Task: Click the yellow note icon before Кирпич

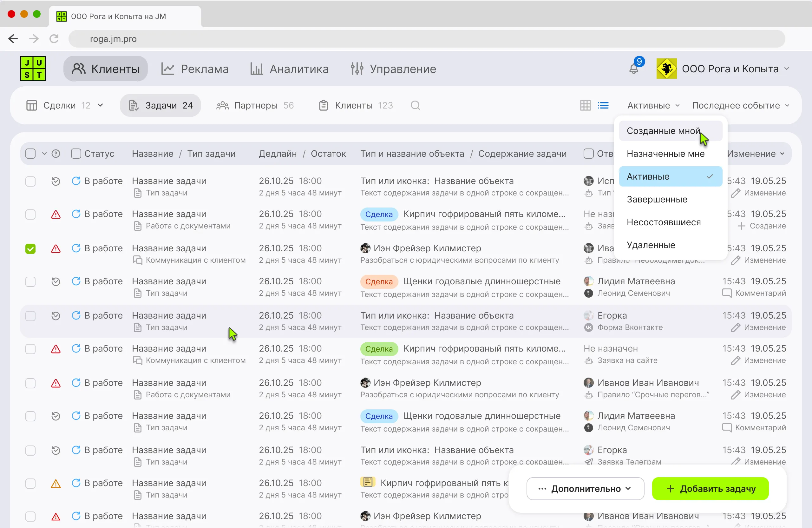Action: pos(368,482)
